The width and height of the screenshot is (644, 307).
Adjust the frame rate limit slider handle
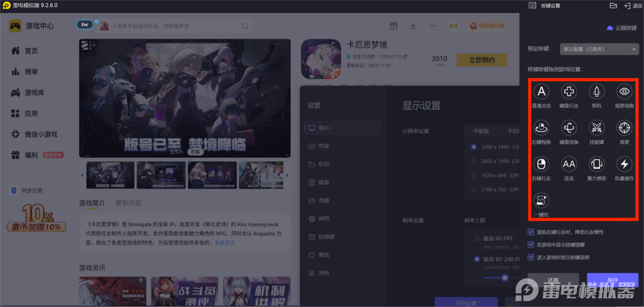coord(504,278)
